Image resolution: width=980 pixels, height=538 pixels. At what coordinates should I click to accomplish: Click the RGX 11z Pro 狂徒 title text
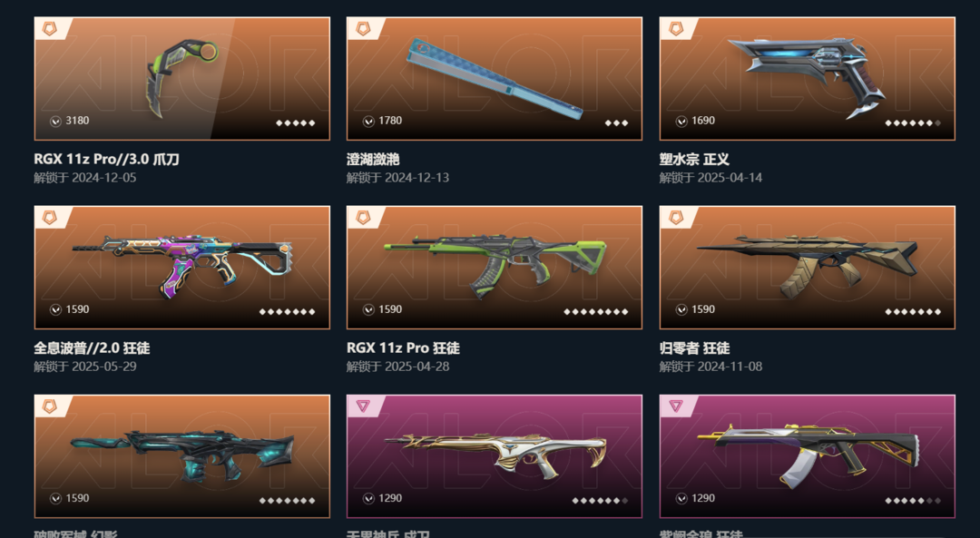403,348
